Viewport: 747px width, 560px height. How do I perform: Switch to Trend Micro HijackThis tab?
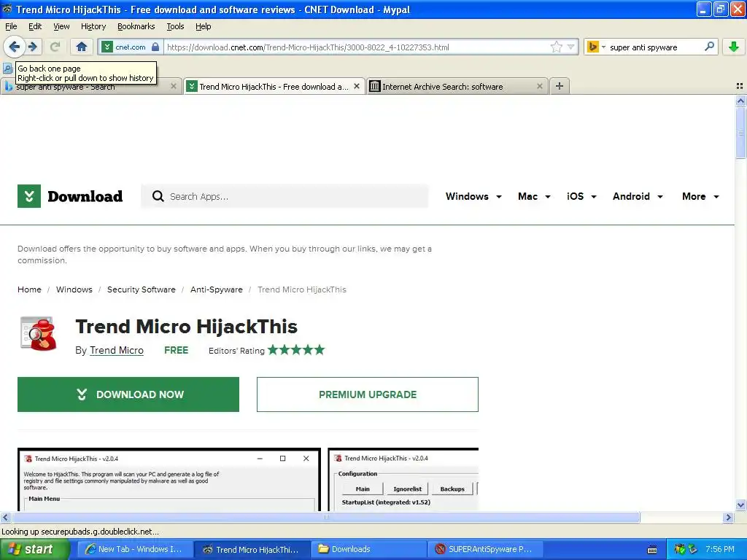pyautogui.click(x=274, y=86)
